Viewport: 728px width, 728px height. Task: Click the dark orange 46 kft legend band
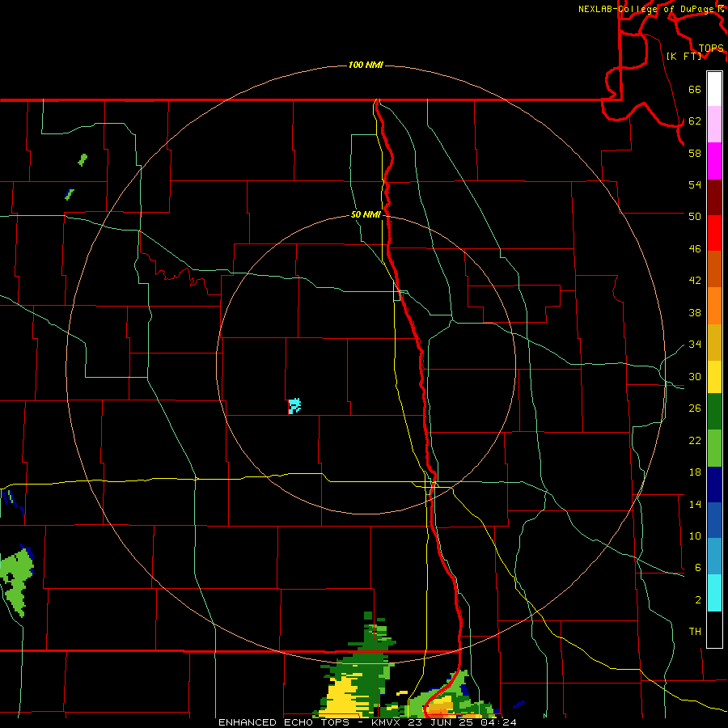coord(714,269)
